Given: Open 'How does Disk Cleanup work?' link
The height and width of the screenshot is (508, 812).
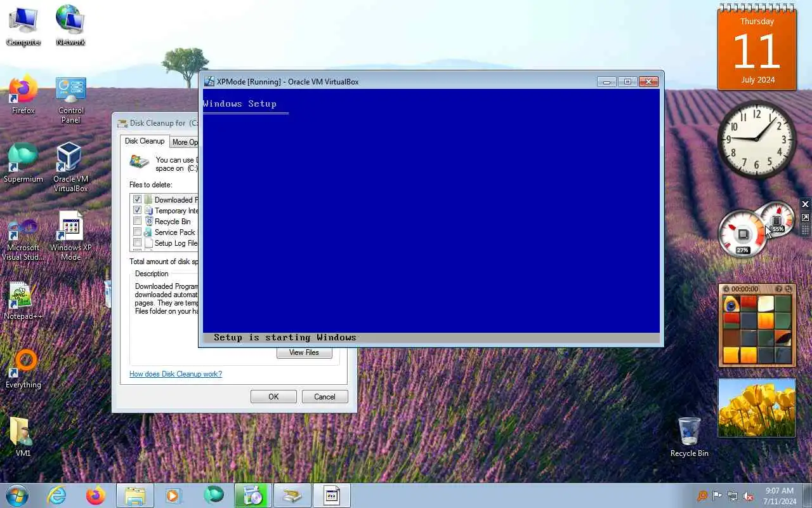Looking at the screenshot, I should tap(176, 374).
